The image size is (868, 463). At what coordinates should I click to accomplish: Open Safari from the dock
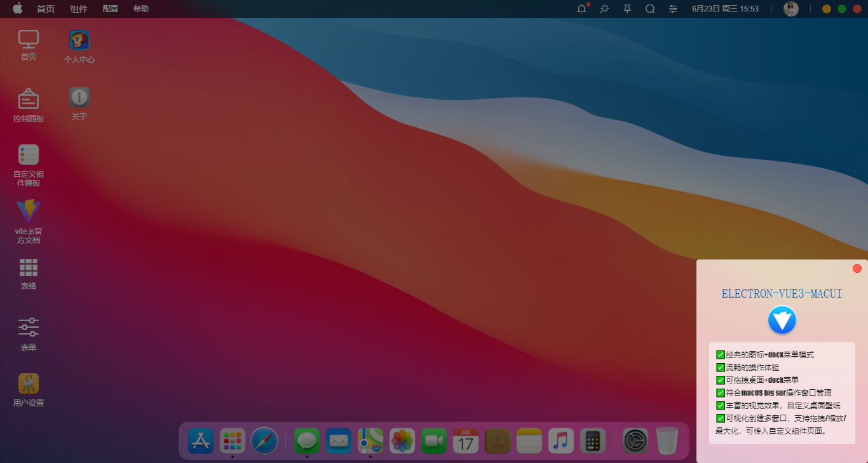(x=264, y=441)
